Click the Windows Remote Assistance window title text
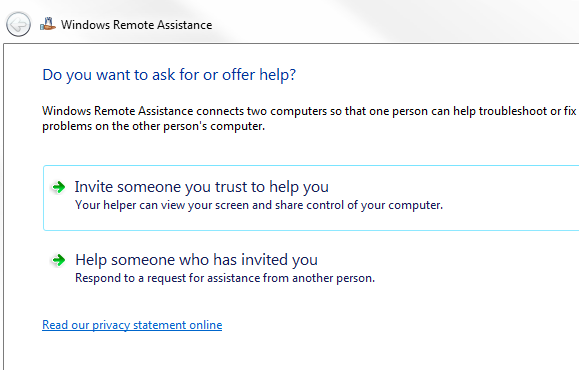This screenshot has width=579, height=370. [136, 25]
